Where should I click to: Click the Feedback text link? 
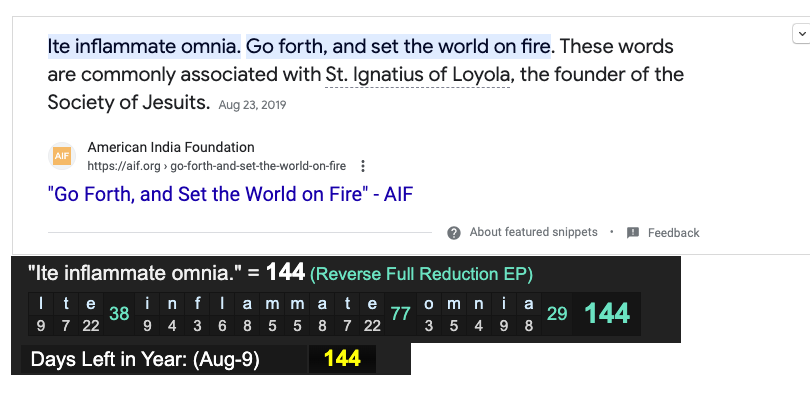[673, 233]
